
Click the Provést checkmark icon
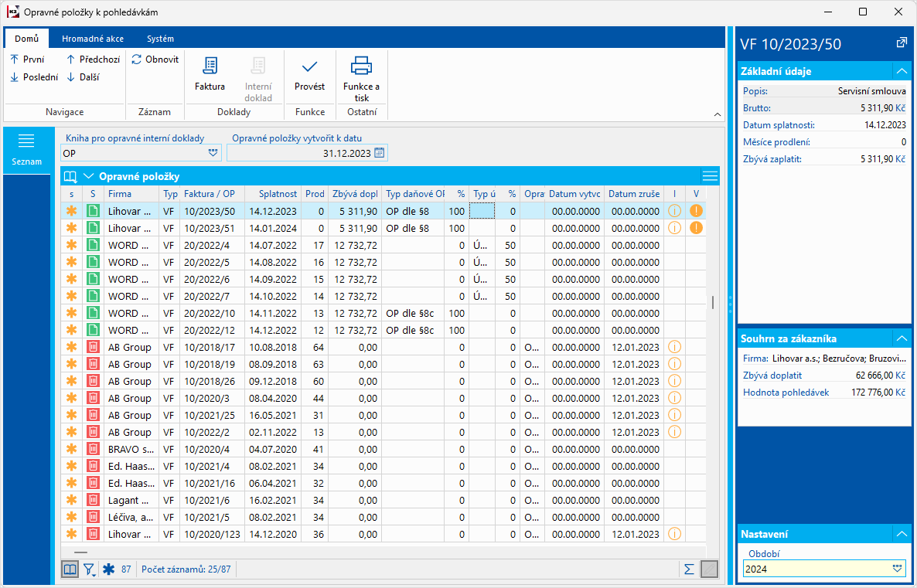coord(309,67)
